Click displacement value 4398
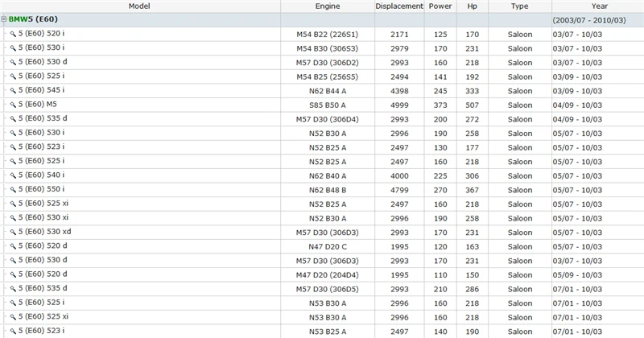Image resolution: width=644 pixels, height=338 pixels. [x=399, y=91]
